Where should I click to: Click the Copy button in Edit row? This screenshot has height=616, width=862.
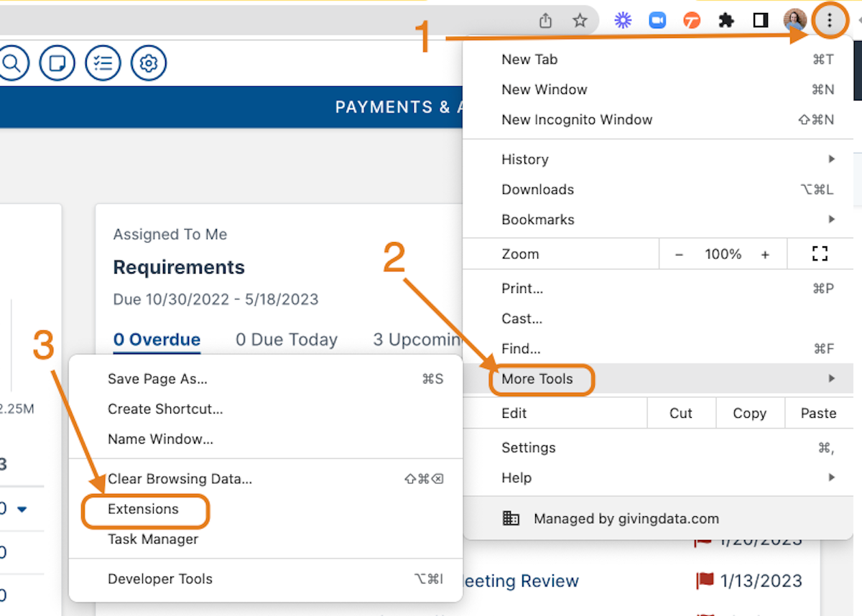(749, 413)
